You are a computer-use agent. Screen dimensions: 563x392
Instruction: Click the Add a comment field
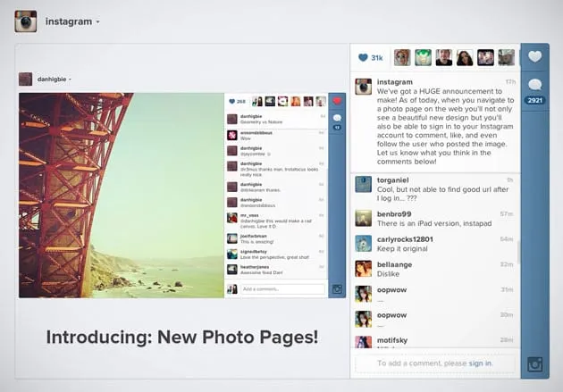(283, 289)
